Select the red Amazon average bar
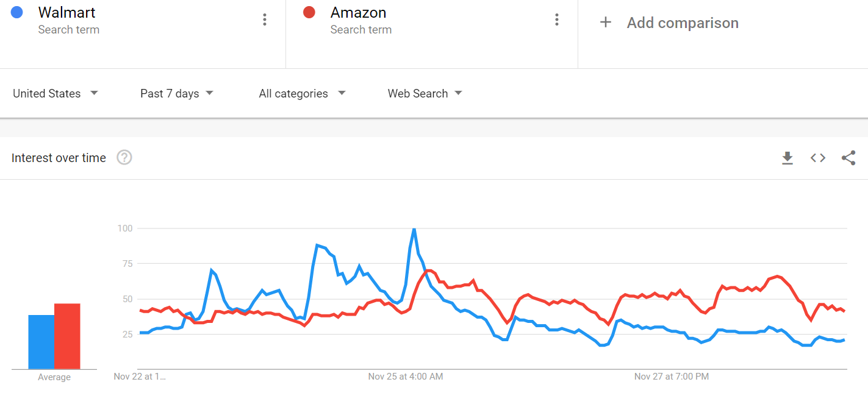868x393 pixels. 67,336
